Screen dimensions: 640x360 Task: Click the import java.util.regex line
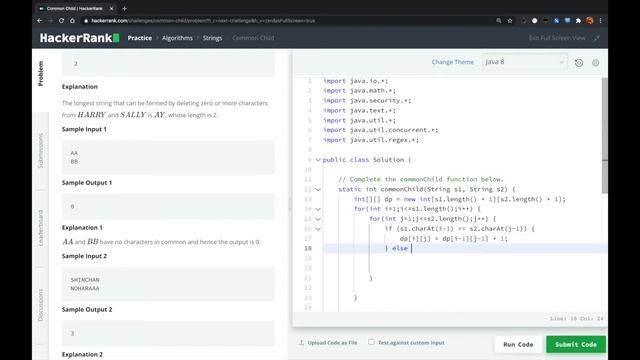[x=371, y=140]
